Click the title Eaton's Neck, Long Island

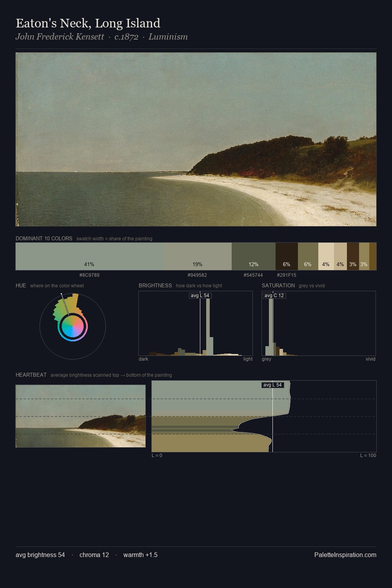88,23
